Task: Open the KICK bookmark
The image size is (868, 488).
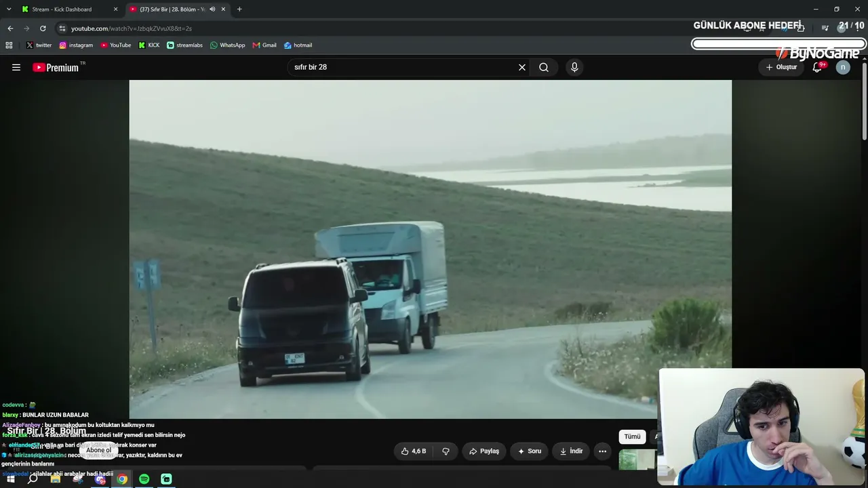Action: pyautogui.click(x=149, y=45)
